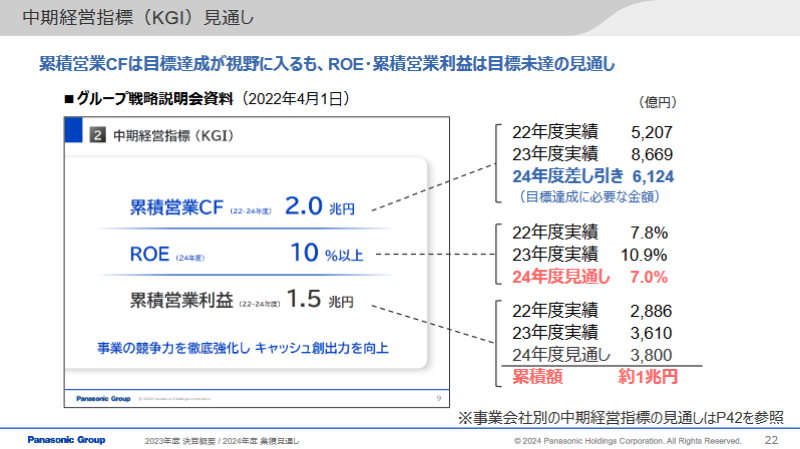Click footer text 2023年度 決算概要
800x449 pixels.
(180, 441)
